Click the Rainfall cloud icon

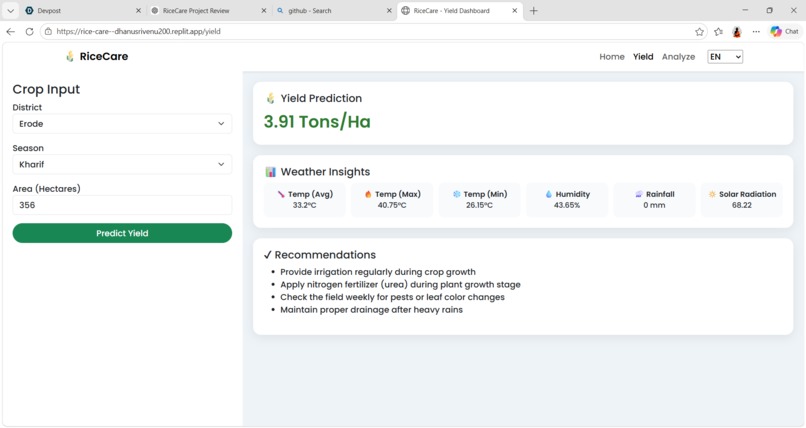tap(638, 194)
